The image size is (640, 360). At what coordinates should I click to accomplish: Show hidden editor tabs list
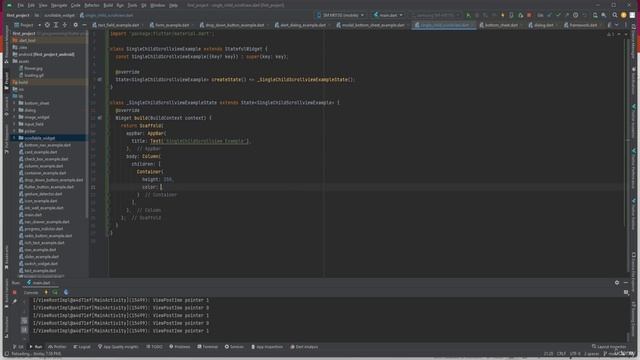click(x=616, y=25)
